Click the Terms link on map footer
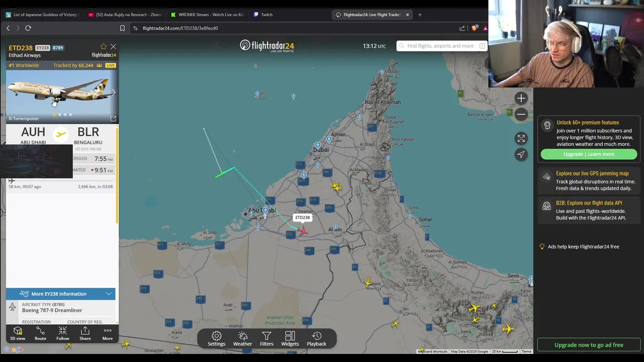The height and width of the screenshot is (362, 644). click(x=526, y=351)
